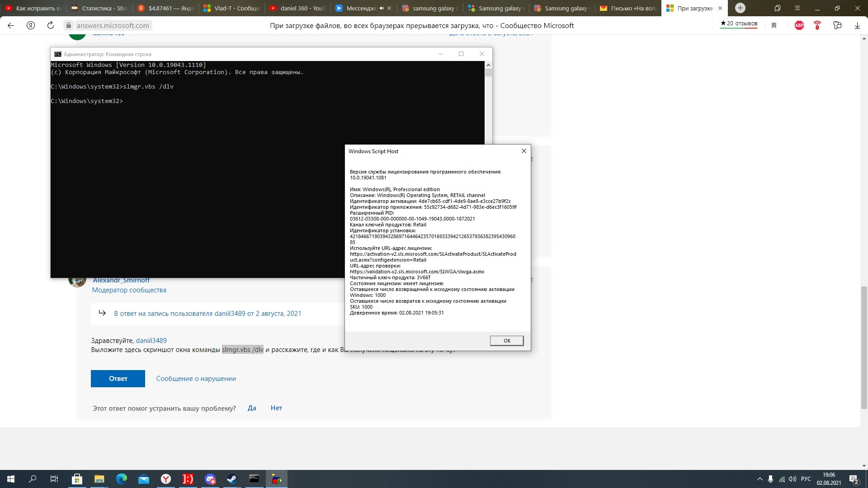The width and height of the screenshot is (868, 488).
Task: Click Сообщение о нарушении link
Action: click(x=196, y=379)
